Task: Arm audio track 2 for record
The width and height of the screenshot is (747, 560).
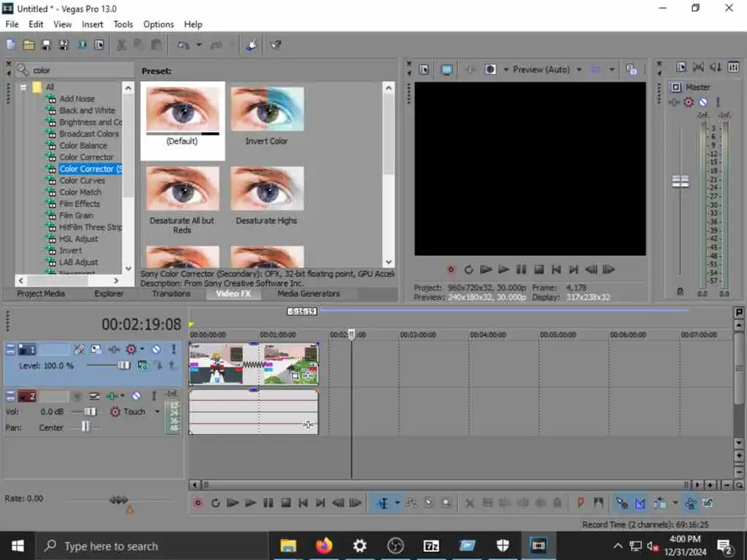Action: [x=76, y=396]
